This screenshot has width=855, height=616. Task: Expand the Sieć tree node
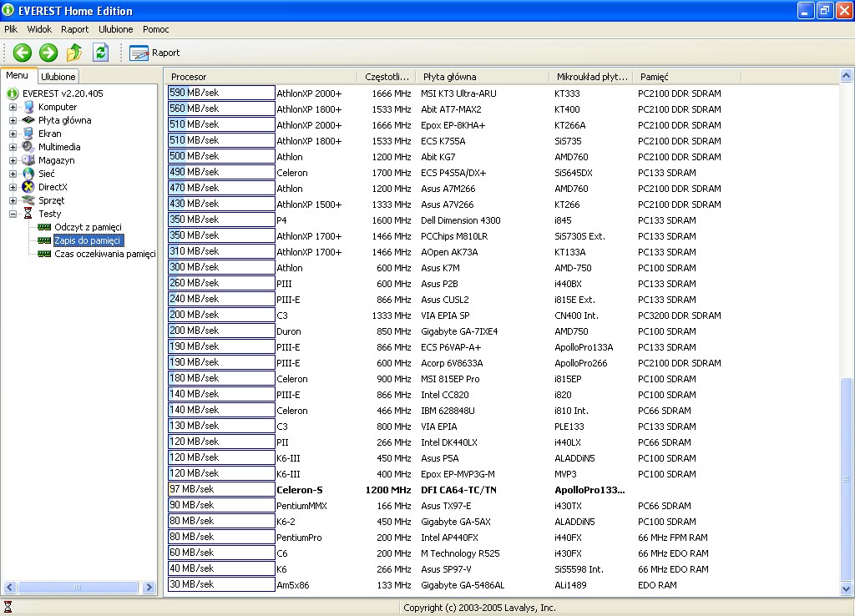13,174
